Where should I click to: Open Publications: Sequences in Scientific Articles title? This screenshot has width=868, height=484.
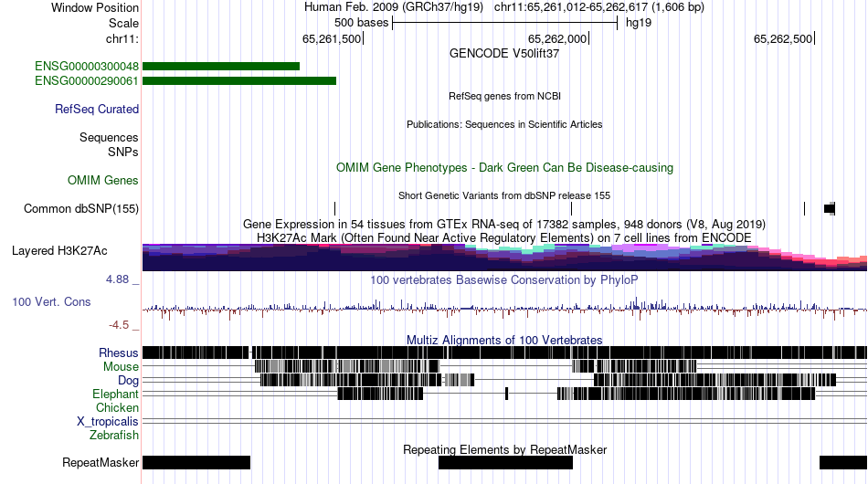point(504,124)
